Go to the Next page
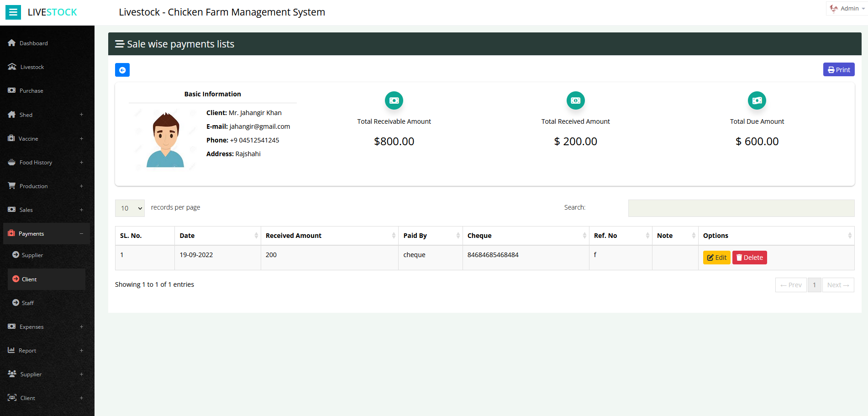The height and width of the screenshot is (416, 868). [x=838, y=285]
